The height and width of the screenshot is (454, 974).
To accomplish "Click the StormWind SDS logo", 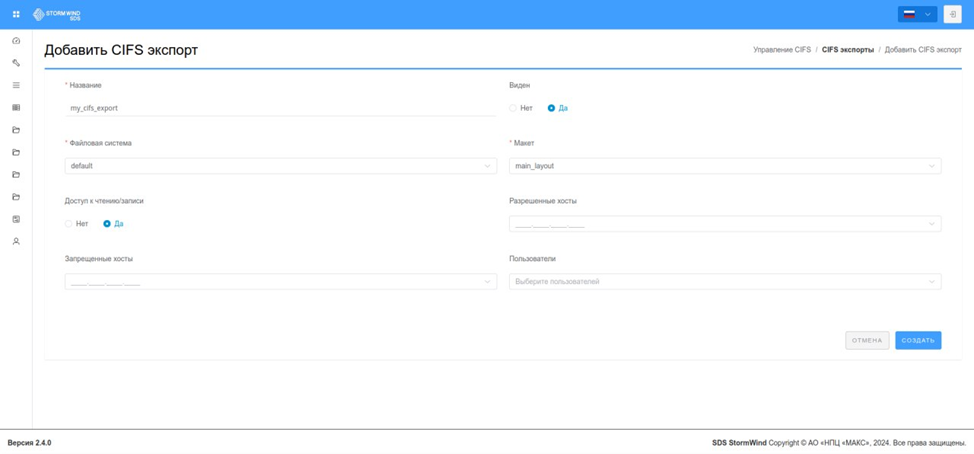I will 57,14.
